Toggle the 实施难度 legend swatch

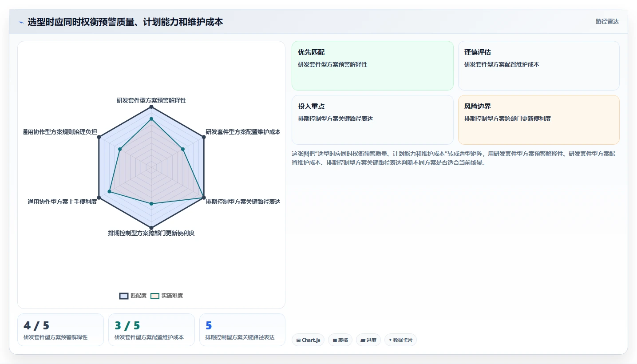click(155, 296)
